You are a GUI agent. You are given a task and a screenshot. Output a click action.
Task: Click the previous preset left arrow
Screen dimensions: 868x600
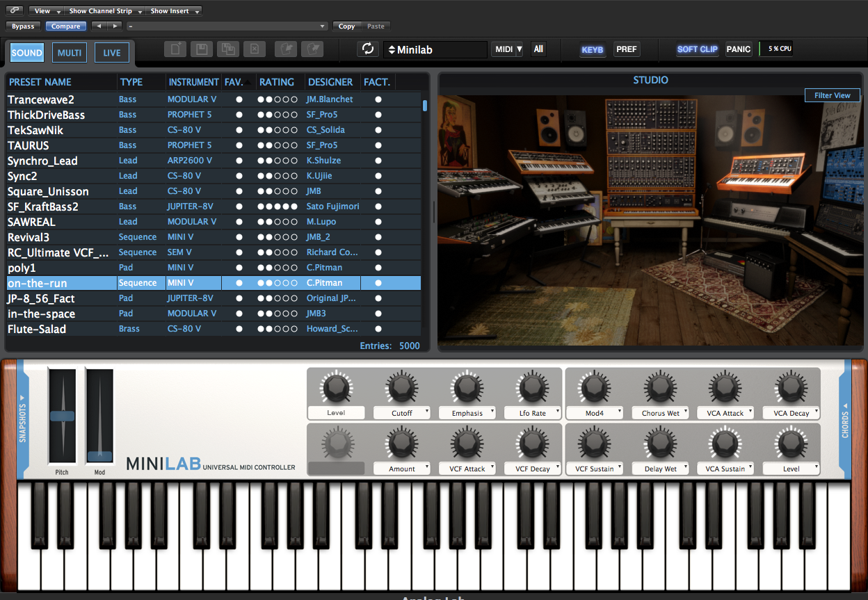99,26
